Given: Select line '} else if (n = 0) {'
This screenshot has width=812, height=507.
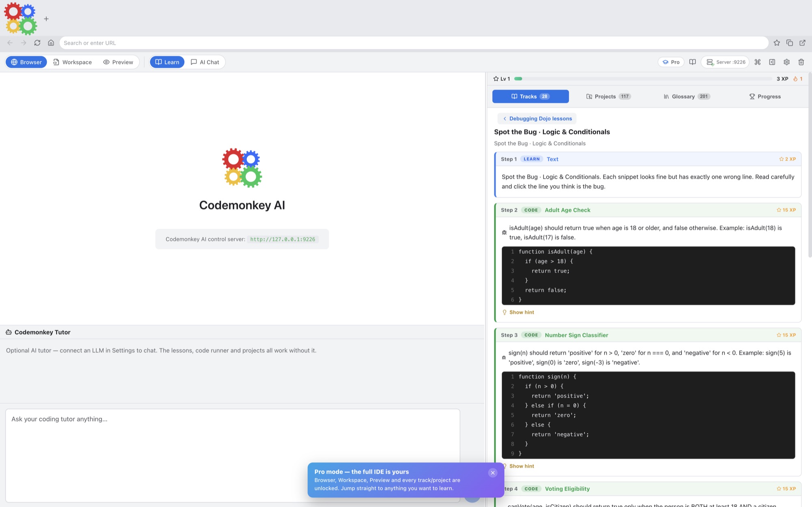Looking at the screenshot, I should click(648, 406).
